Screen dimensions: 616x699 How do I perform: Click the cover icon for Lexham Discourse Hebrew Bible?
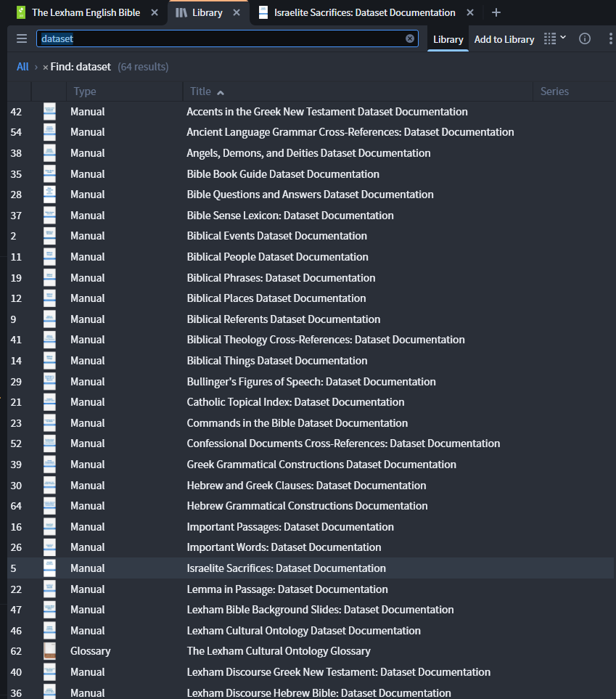click(49, 692)
